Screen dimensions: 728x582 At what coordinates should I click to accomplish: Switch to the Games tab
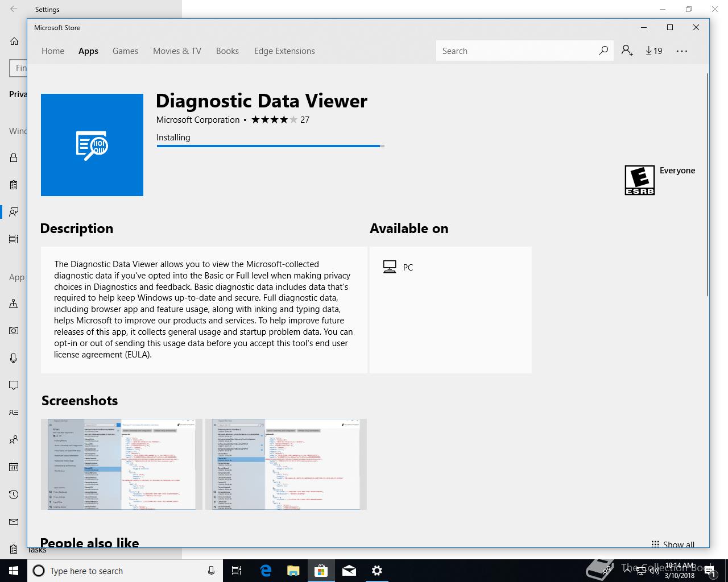[x=125, y=51]
